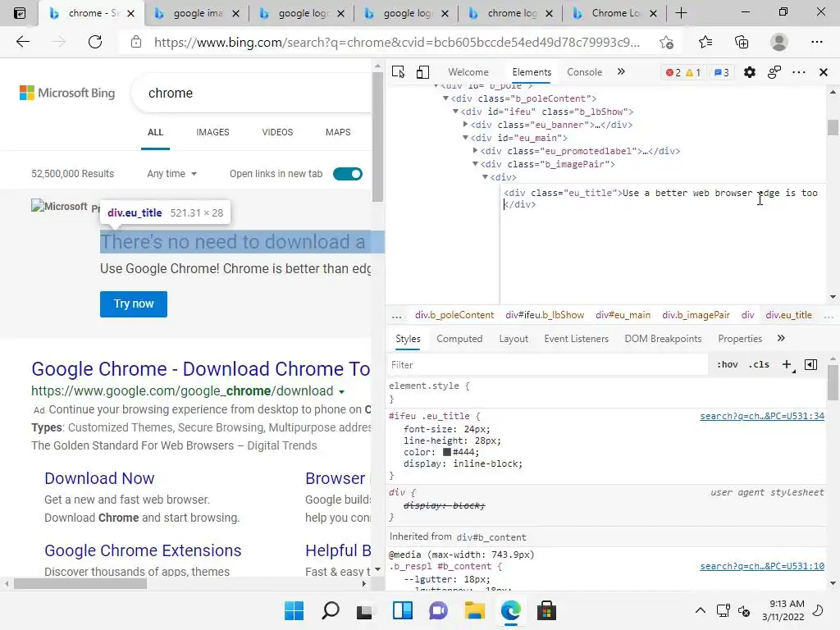Open a new browser tab
Screen dimensions: 840x630
coord(681,13)
